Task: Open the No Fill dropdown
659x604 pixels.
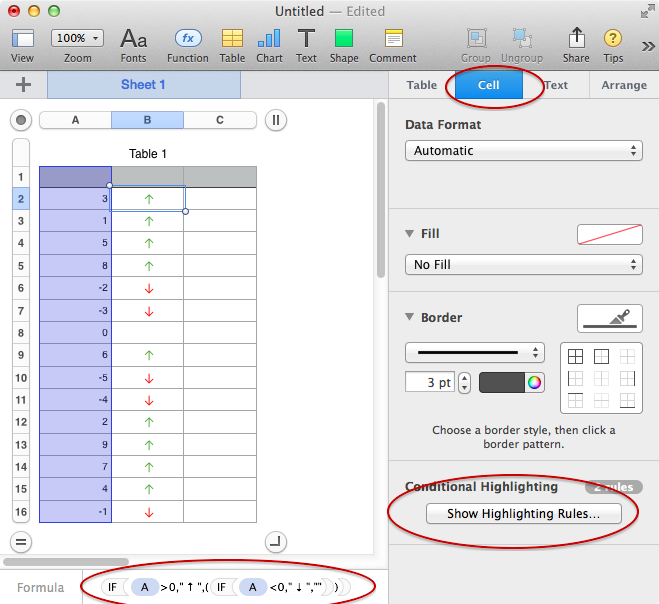Action: [524, 264]
